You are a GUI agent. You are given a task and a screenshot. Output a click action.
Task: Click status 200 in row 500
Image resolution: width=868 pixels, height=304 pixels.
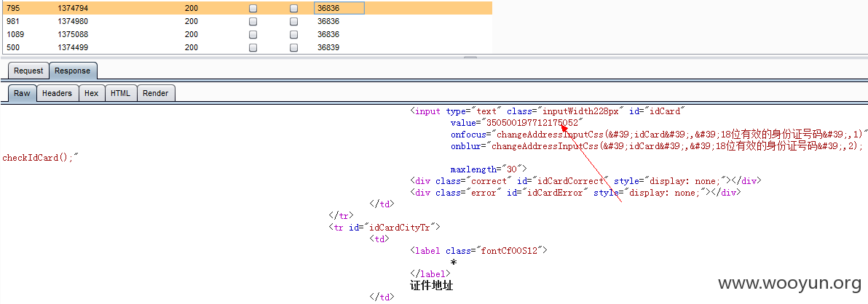pos(192,47)
